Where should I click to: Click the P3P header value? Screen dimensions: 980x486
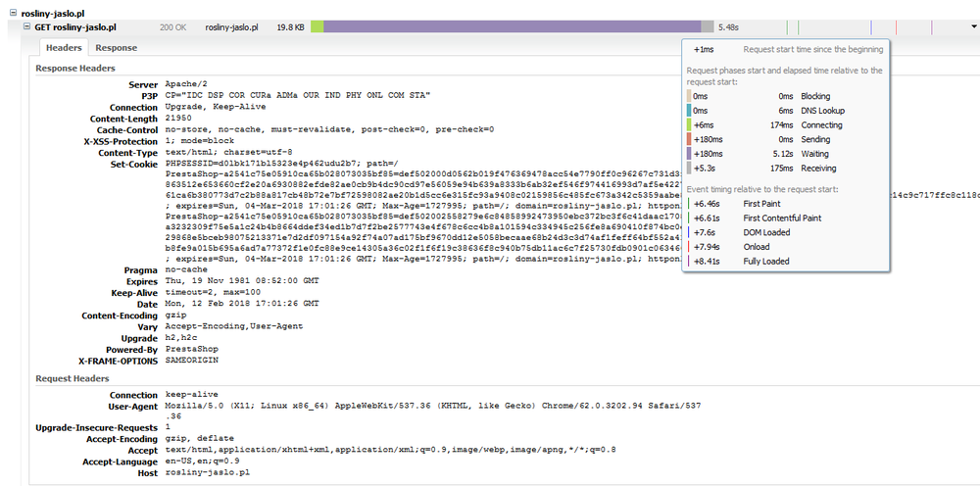click(298, 96)
